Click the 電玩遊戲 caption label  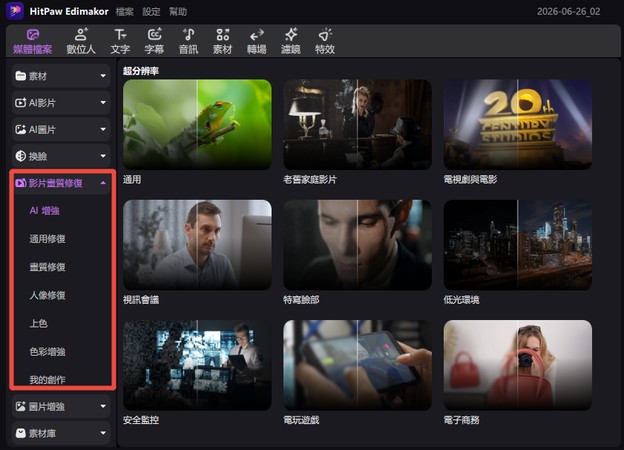(x=301, y=420)
